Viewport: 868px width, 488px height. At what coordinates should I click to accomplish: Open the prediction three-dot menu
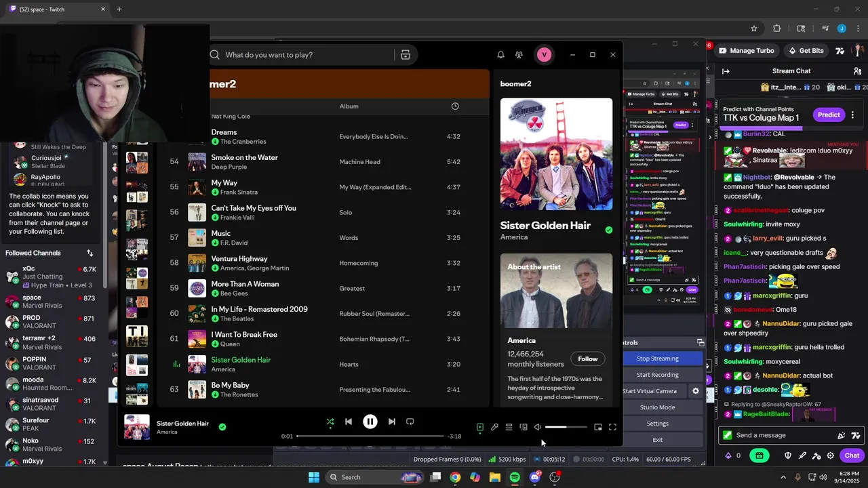coord(852,115)
